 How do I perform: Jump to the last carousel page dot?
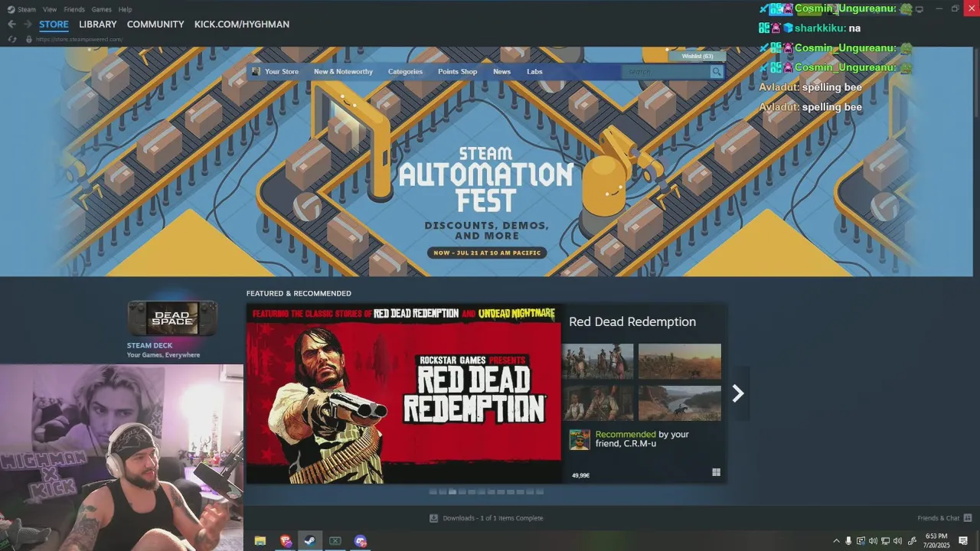(540, 492)
